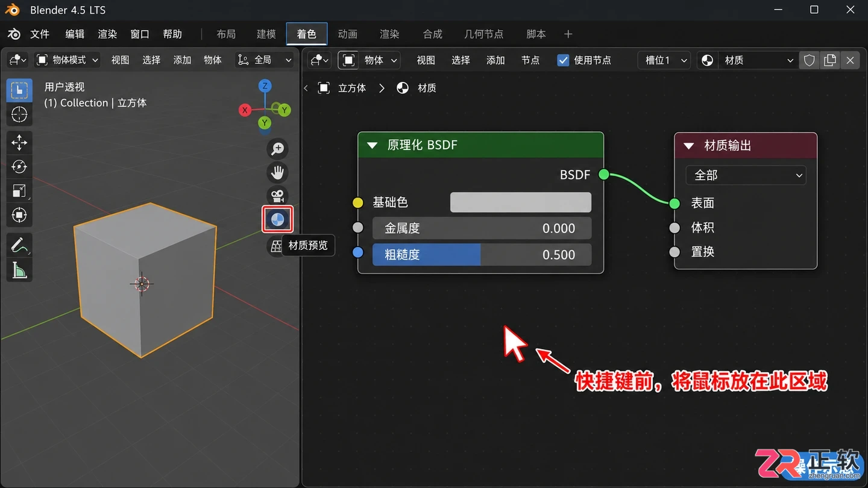Click the green BSDF output socket

point(604,175)
